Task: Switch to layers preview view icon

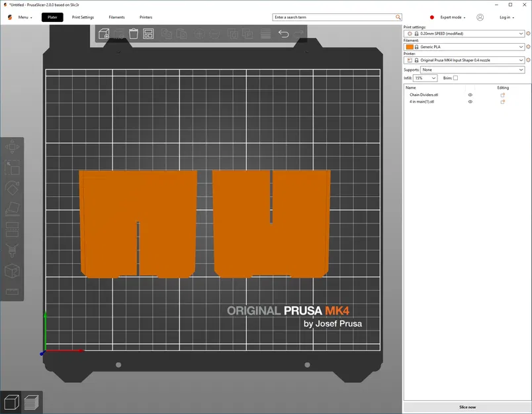Action: pos(31,401)
